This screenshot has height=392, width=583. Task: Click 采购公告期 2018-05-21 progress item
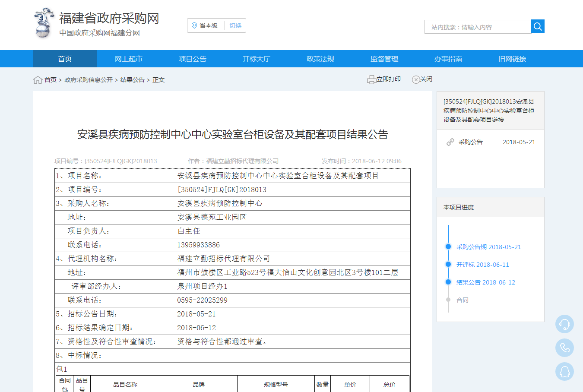click(x=489, y=247)
